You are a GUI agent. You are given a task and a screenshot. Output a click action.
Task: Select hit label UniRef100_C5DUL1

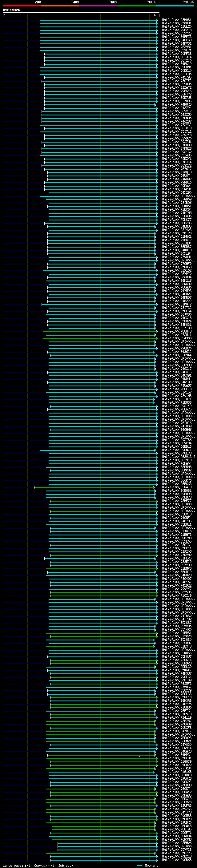(177, 524)
